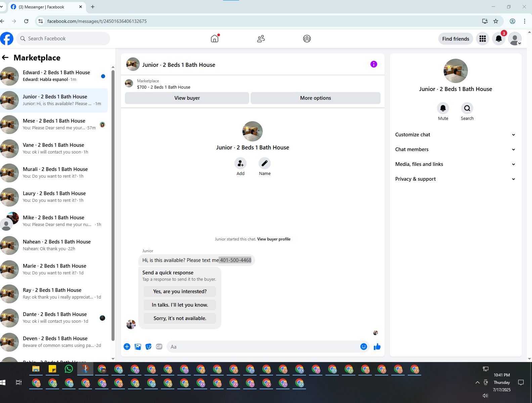Search within the Junior conversation

click(467, 108)
